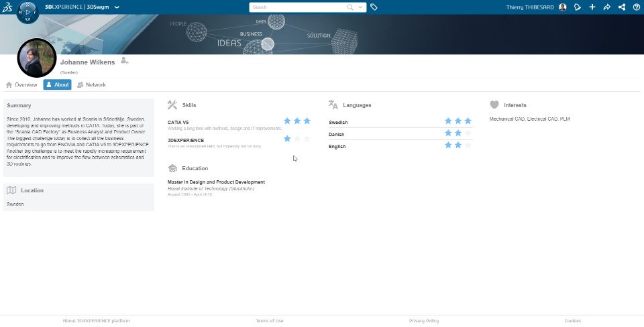Open the Network tab
644x327 pixels.
tap(92, 84)
